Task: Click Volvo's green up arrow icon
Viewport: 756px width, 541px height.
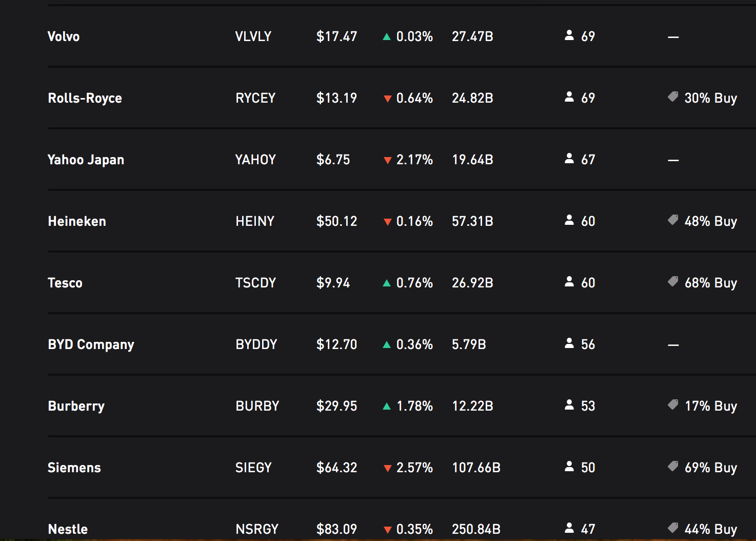Action: [x=387, y=37]
